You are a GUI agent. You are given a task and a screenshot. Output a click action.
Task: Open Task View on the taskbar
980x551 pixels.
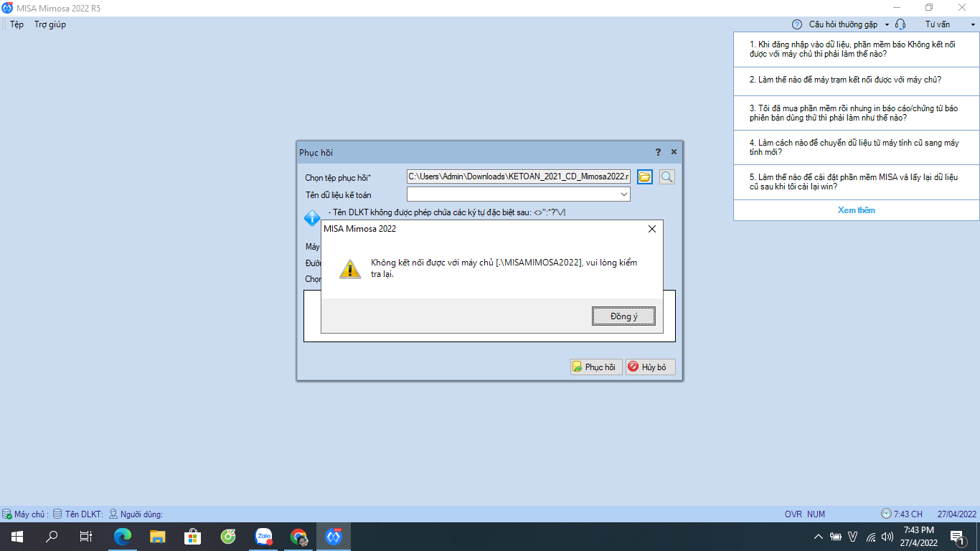(86, 536)
